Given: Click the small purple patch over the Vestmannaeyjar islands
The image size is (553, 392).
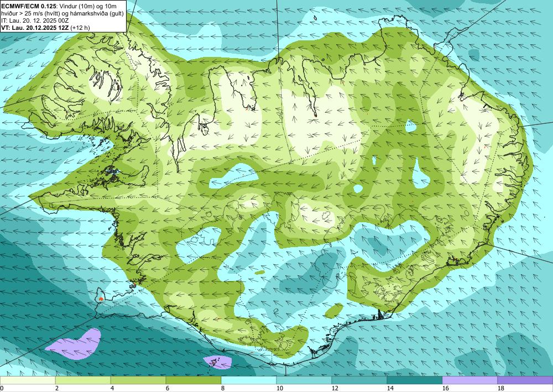Looking at the screenshot, I should pos(217,362).
